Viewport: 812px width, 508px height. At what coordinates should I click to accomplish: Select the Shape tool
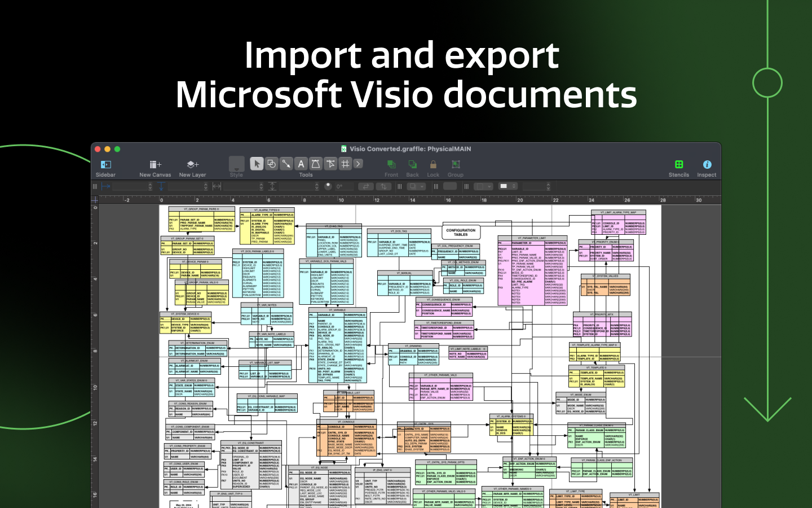click(271, 164)
